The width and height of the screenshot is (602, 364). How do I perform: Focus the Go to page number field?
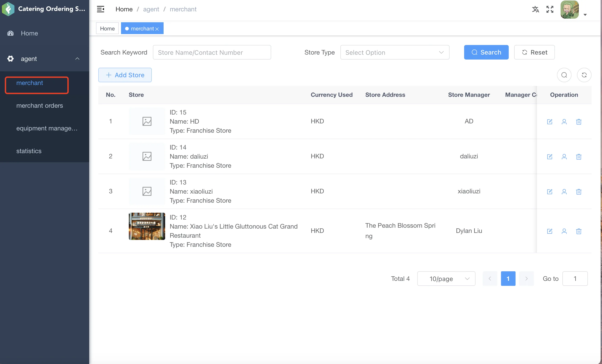pyautogui.click(x=575, y=278)
